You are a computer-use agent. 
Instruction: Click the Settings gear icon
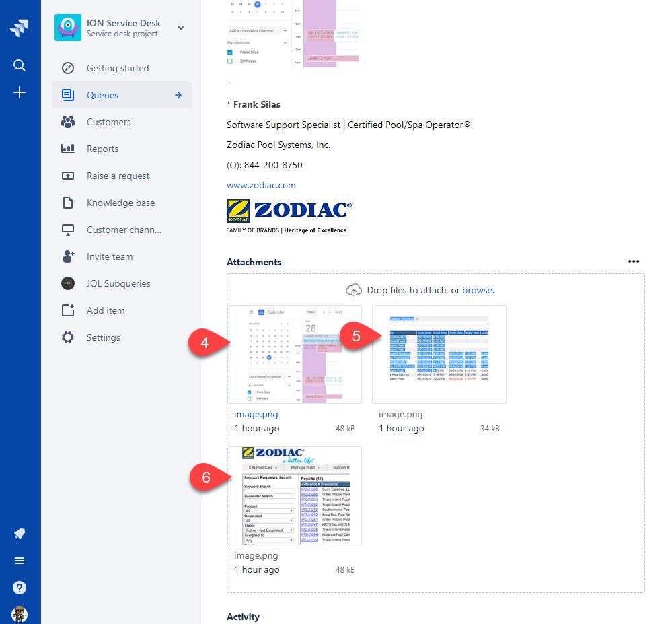[68, 337]
